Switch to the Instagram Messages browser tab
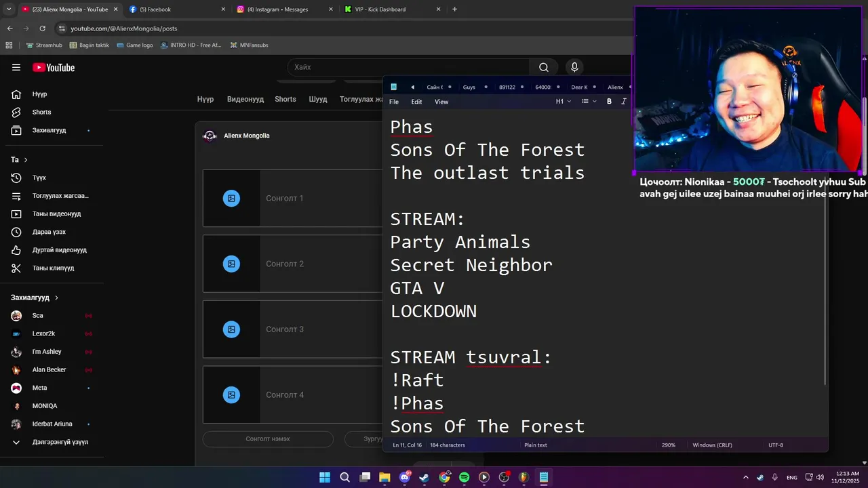 pyautogui.click(x=285, y=9)
